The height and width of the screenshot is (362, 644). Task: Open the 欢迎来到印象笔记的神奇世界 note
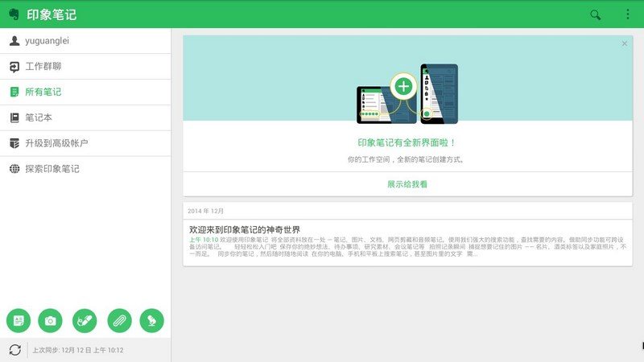407,243
